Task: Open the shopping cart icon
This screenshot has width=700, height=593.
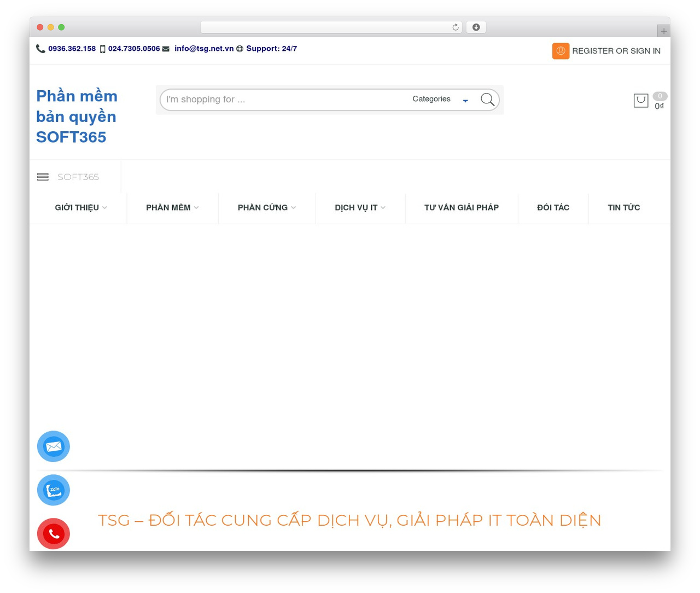Action: pyautogui.click(x=641, y=101)
